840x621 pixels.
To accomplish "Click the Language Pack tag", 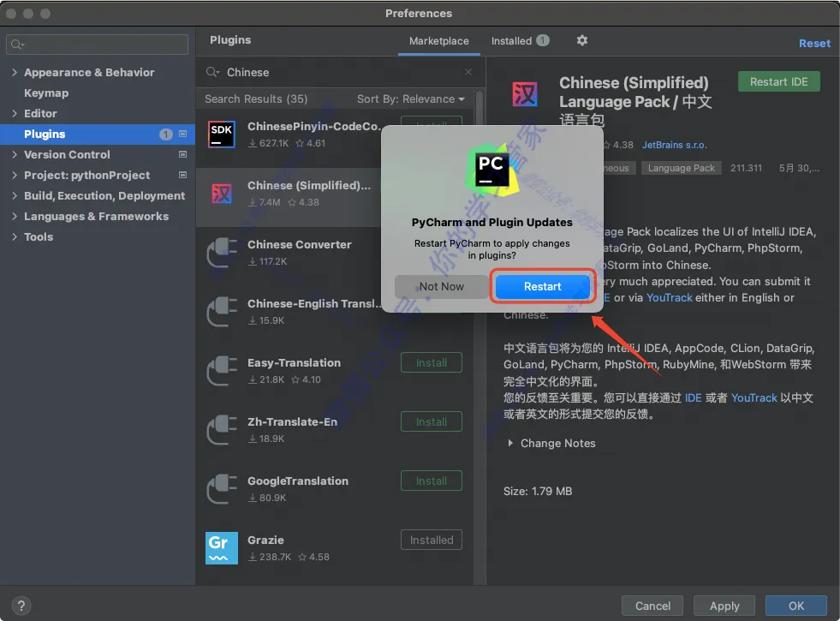I will pos(681,168).
